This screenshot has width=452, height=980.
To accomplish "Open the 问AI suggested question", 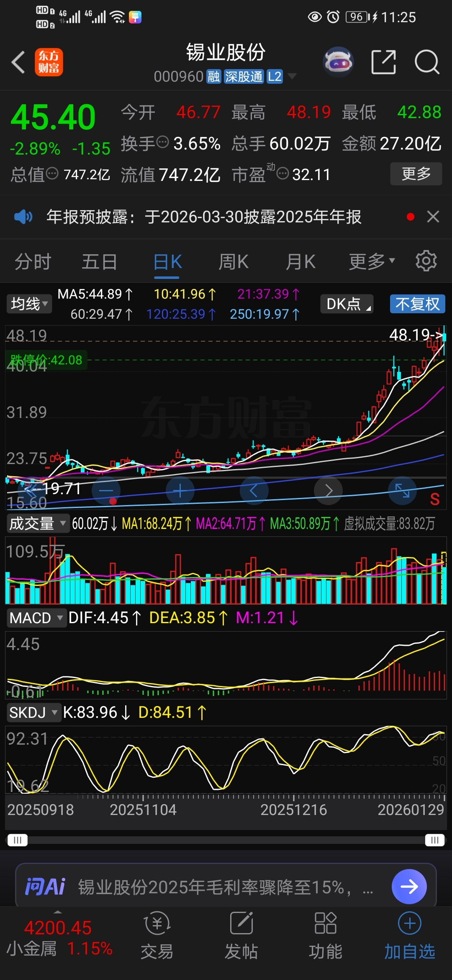I will 226,887.
